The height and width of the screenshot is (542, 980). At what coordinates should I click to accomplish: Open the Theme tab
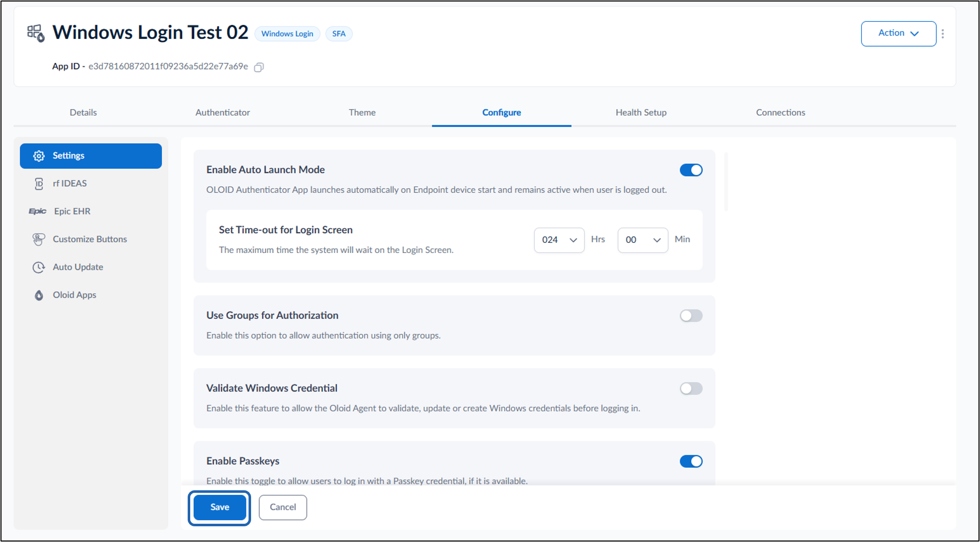coord(362,113)
